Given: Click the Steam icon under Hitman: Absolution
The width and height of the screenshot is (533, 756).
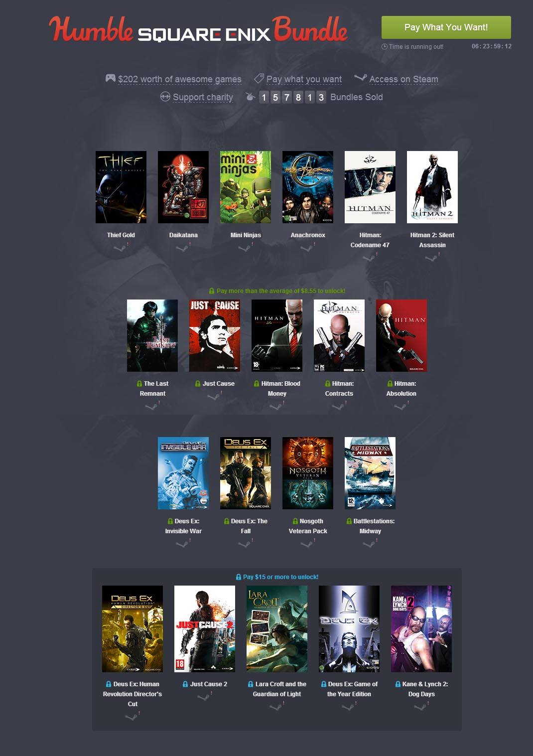Looking at the screenshot, I should [x=400, y=406].
